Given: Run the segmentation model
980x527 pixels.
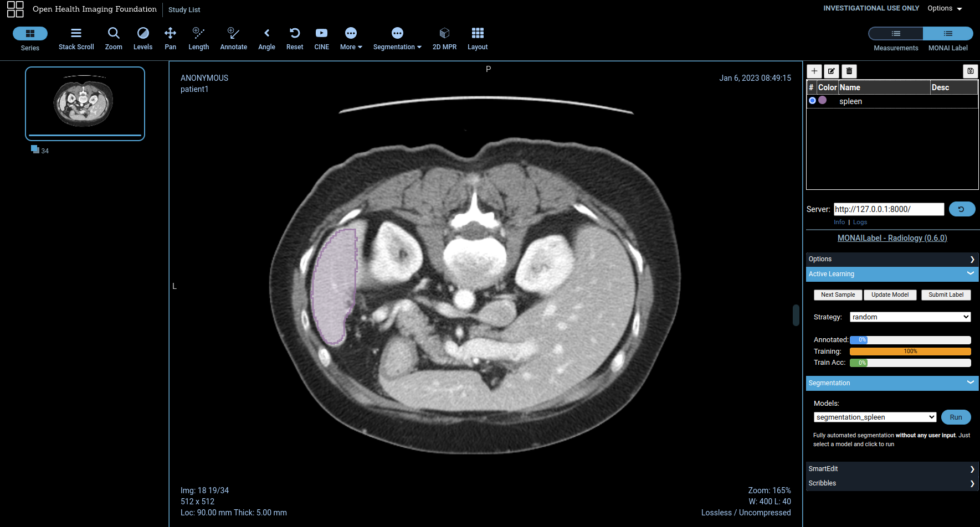Looking at the screenshot, I should pos(956,417).
